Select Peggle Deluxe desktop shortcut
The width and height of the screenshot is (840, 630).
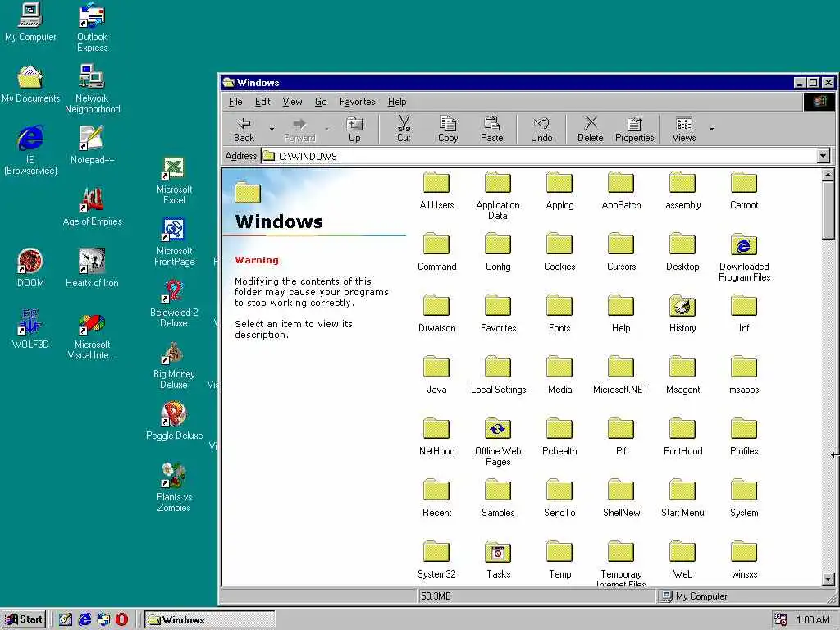174,421
